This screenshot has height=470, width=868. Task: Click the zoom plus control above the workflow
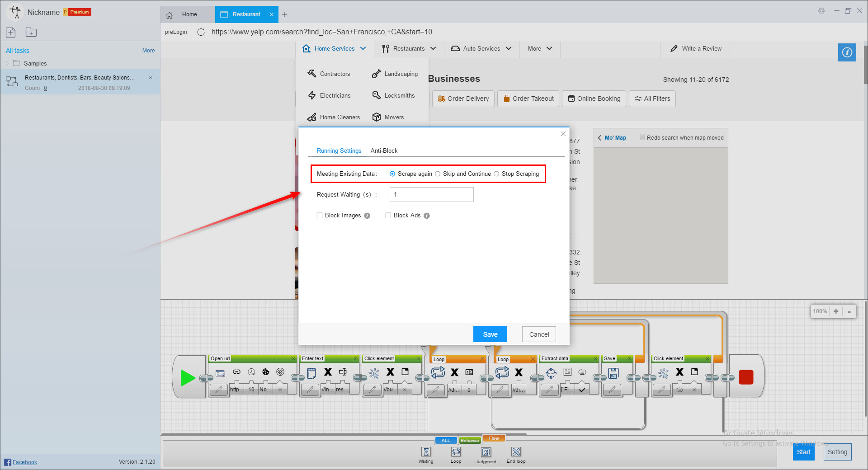[x=836, y=311]
